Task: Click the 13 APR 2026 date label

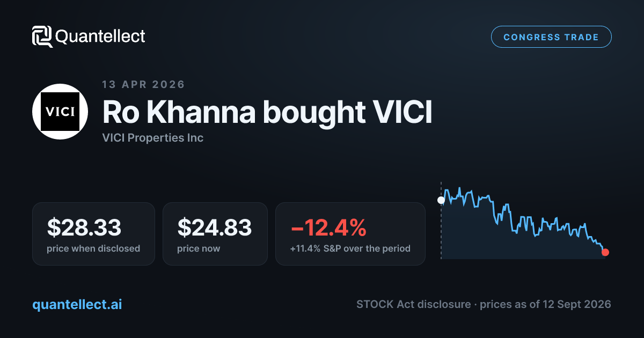Action: tap(143, 84)
